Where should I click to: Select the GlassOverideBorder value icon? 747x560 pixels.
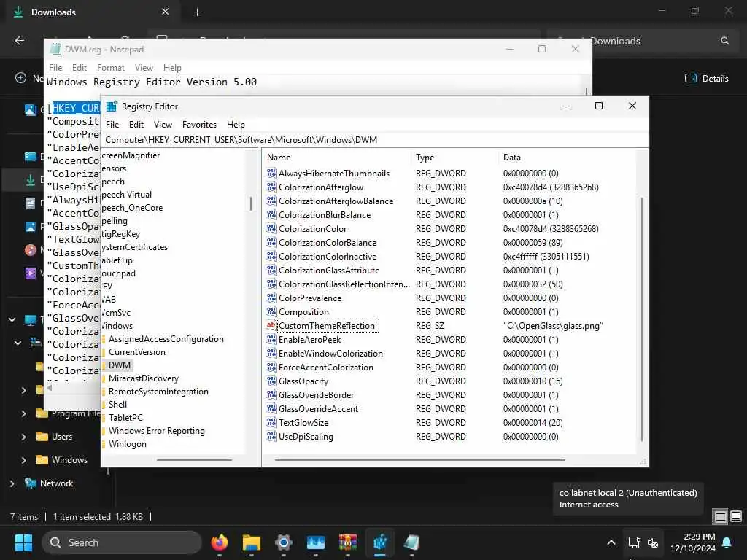(271, 394)
